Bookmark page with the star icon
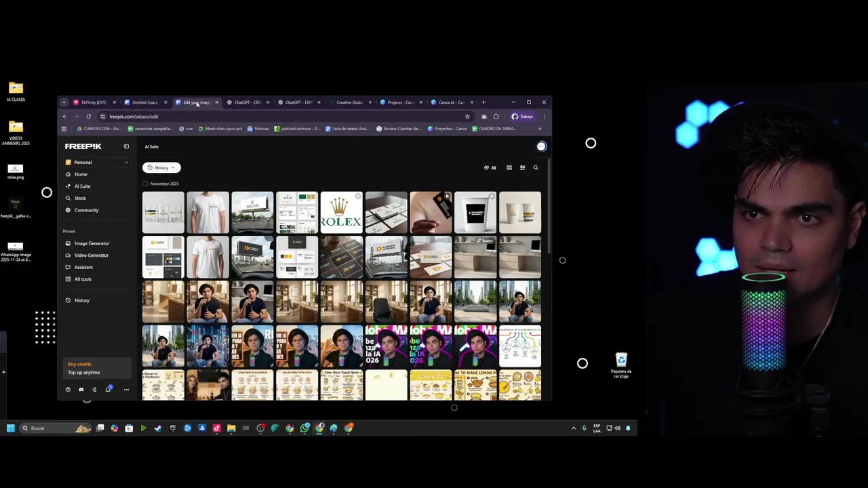The height and width of the screenshot is (488, 868). (x=467, y=117)
